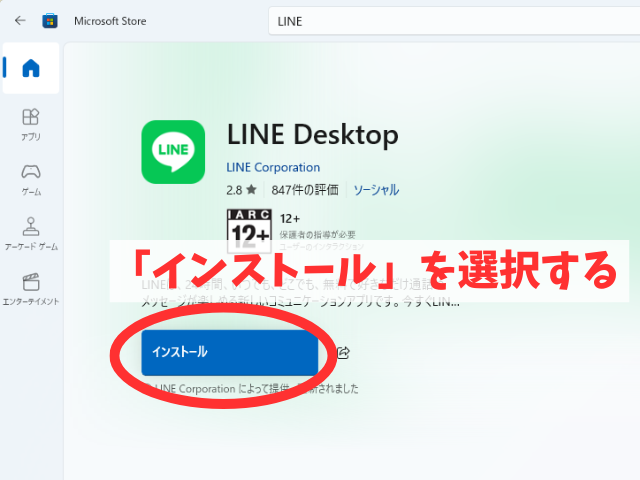640x480 pixels.
Task: Click the インストール button
Action: [229, 352]
